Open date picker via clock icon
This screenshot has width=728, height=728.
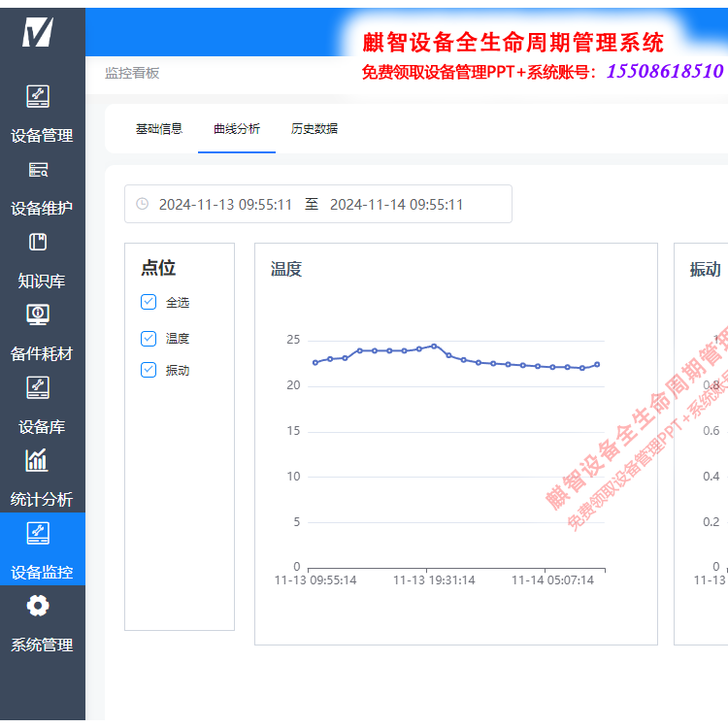coord(143,204)
